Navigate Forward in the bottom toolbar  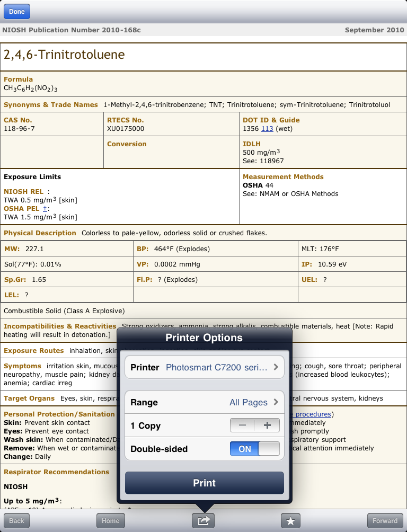pyautogui.click(x=385, y=521)
